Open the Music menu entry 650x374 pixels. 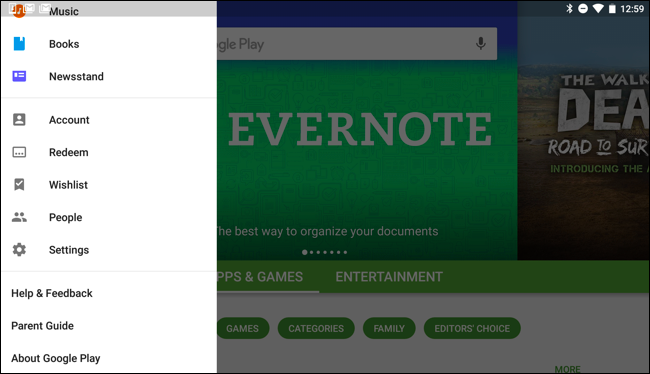pos(63,11)
